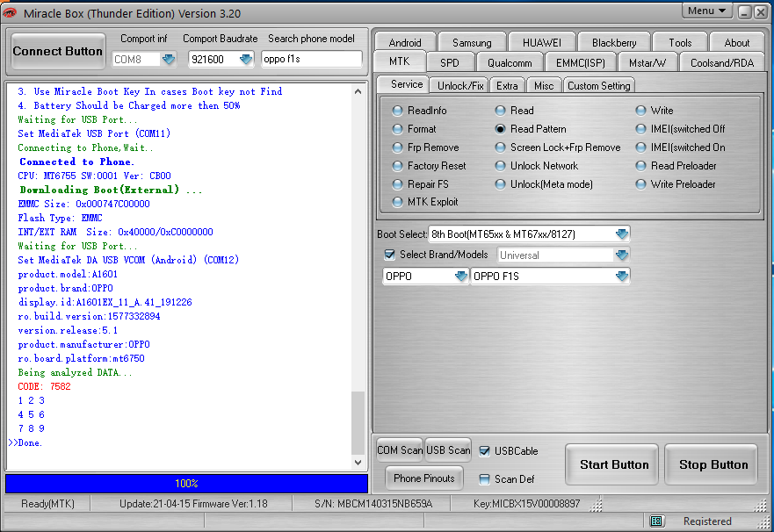Open the Extra sub-tab
Viewport: 774px width, 532px height.
[507, 86]
